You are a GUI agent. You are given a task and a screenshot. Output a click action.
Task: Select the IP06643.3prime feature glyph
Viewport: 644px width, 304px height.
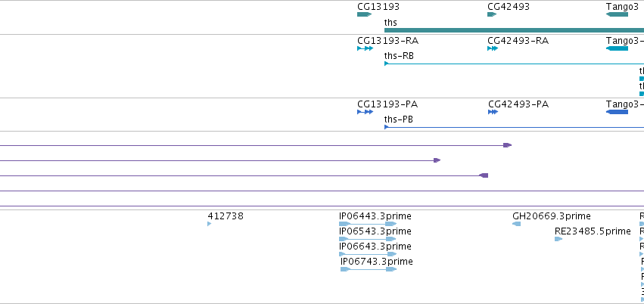pos(368,254)
